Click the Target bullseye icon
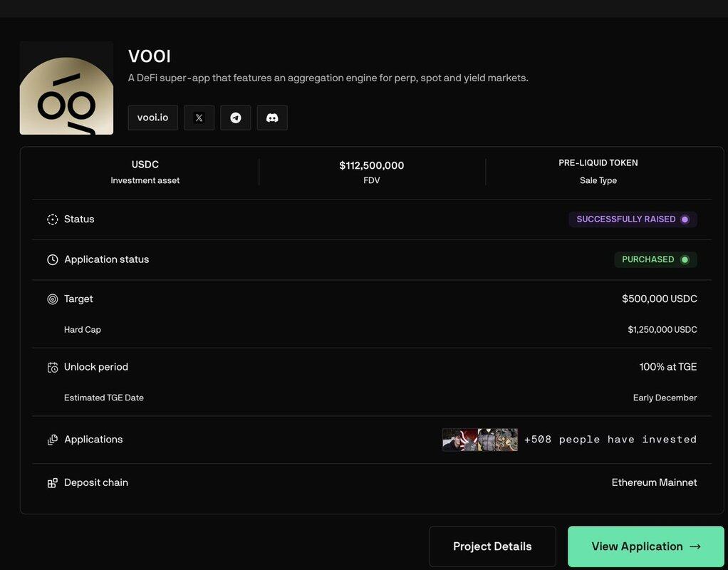The height and width of the screenshot is (570, 728). click(53, 299)
